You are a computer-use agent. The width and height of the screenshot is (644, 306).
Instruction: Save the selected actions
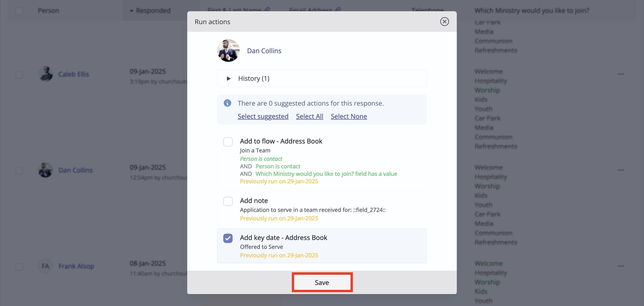tap(322, 283)
